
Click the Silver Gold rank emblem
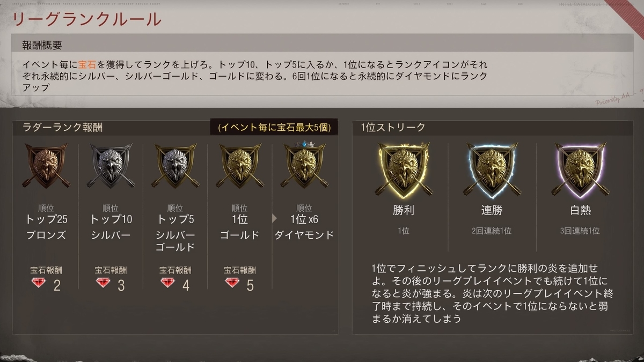[175, 166]
